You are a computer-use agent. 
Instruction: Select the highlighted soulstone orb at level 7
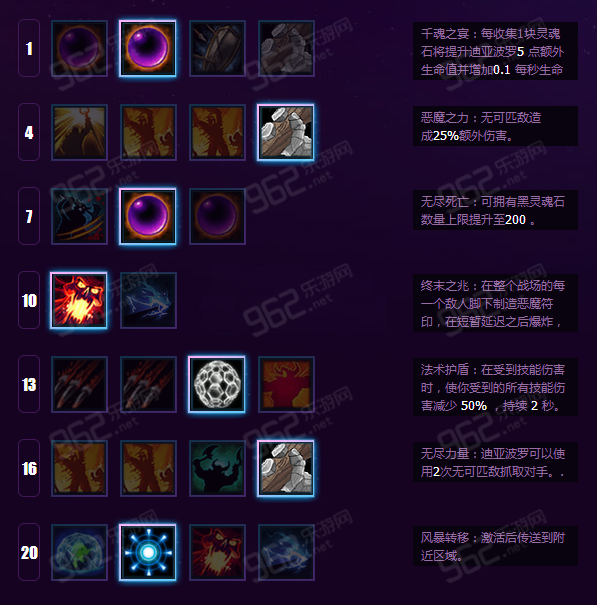(148, 216)
